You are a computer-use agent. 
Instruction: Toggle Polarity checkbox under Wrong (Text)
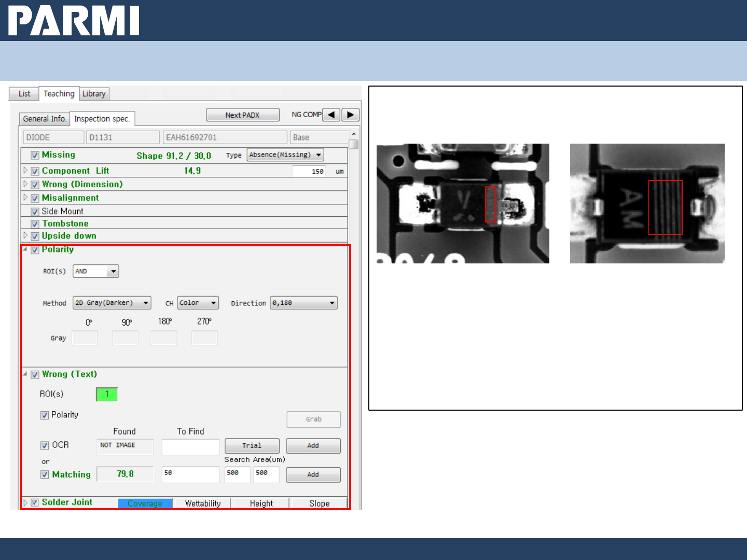[45, 415]
